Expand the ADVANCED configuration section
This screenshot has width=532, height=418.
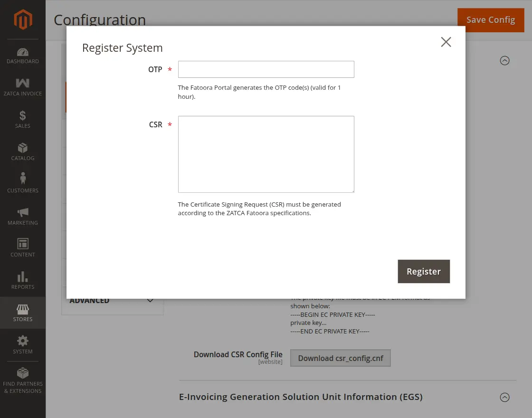[113, 300]
